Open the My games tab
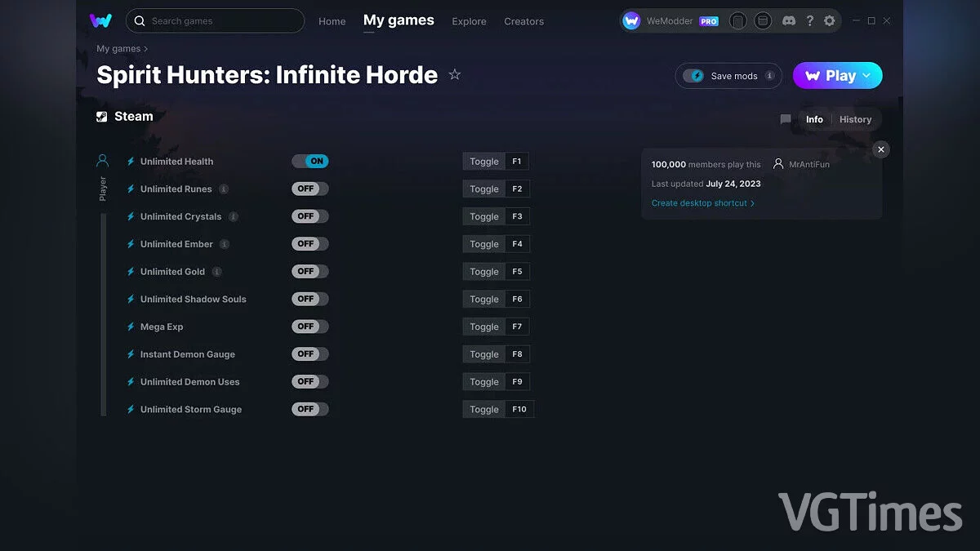Image resolution: width=980 pixels, height=551 pixels. pyautogui.click(x=399, y=20)
